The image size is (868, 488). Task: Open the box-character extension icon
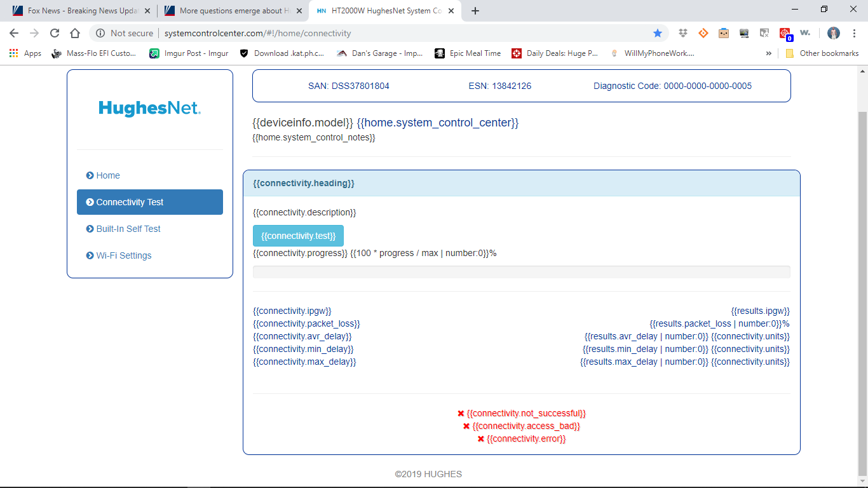pyautogui.click(x=723, y=32)
